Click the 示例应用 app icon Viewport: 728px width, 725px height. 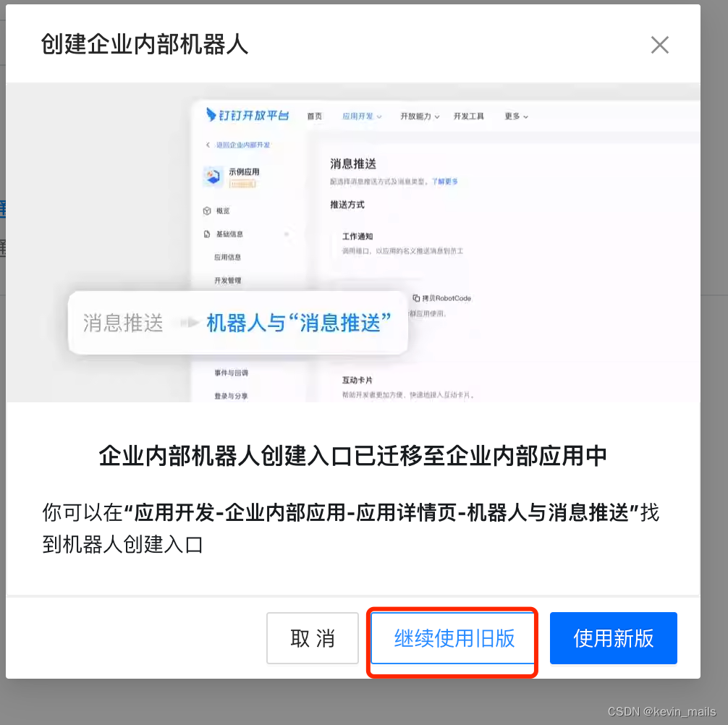point(213,177)
